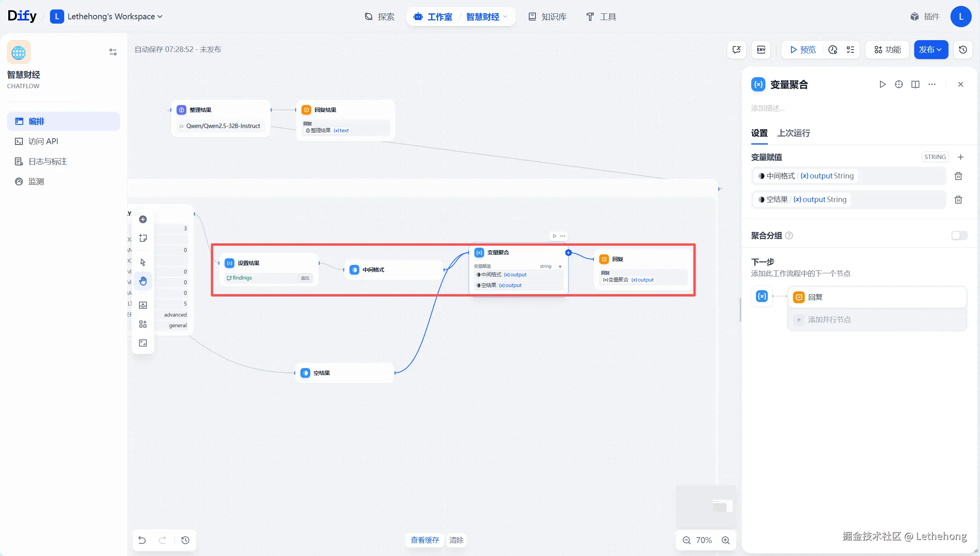Click the undo arrow icon

pyautogui.click(x=142, y=540)
